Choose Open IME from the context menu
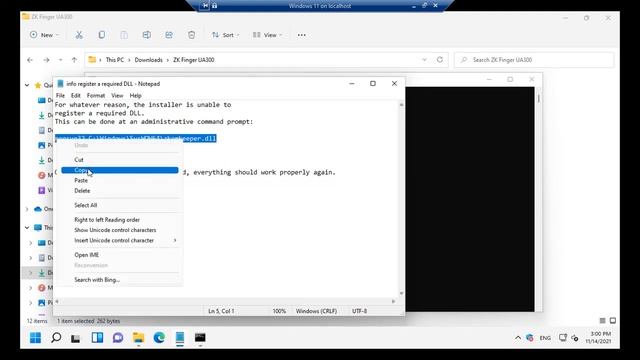The image size is (640, 360). [120, 255]
